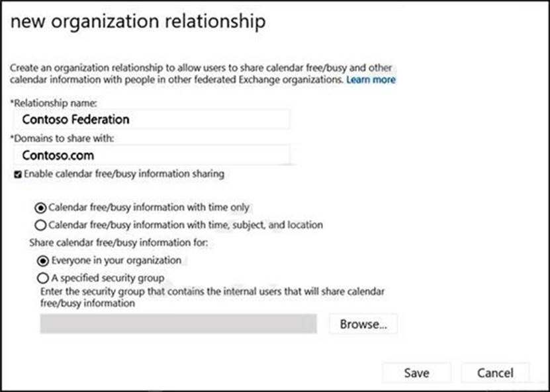Click the grayed security group text box
Image resolution: width=550 pixels, height=392 pixels.
pos(178,324)
